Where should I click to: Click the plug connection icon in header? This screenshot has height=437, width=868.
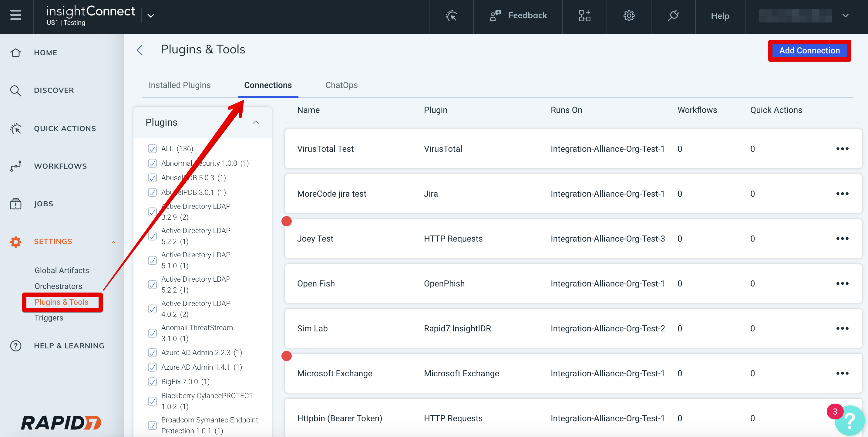point(673,15)
